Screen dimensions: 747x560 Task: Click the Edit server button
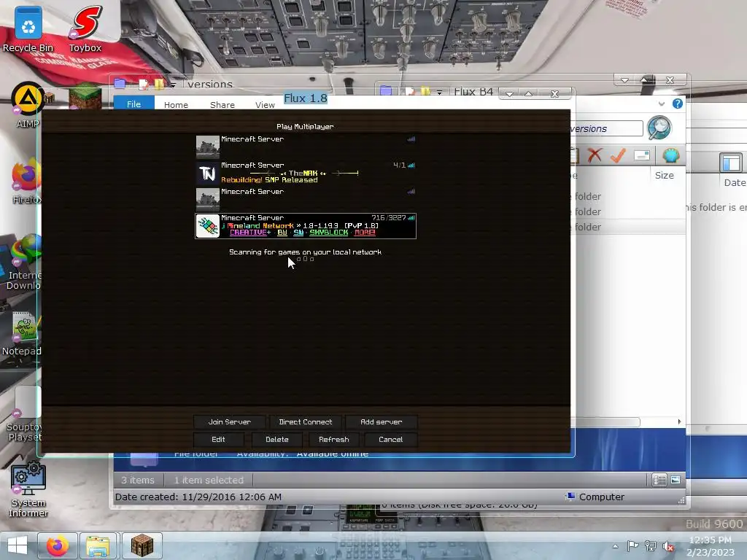point(218,440)
